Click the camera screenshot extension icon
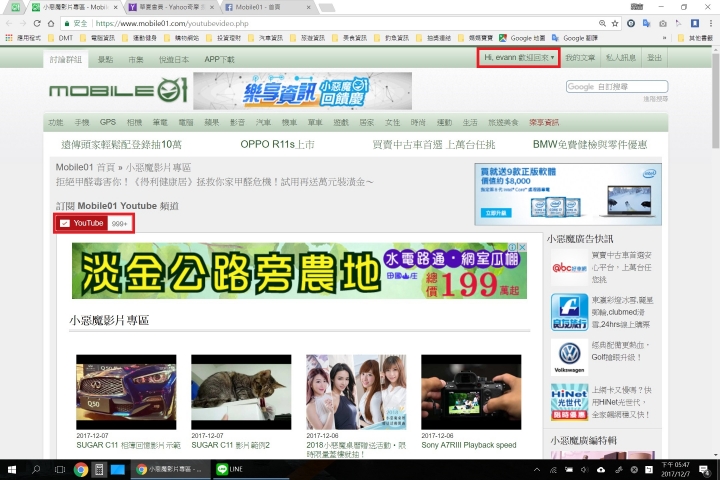 pyautogui.click(x=663, y=23)
